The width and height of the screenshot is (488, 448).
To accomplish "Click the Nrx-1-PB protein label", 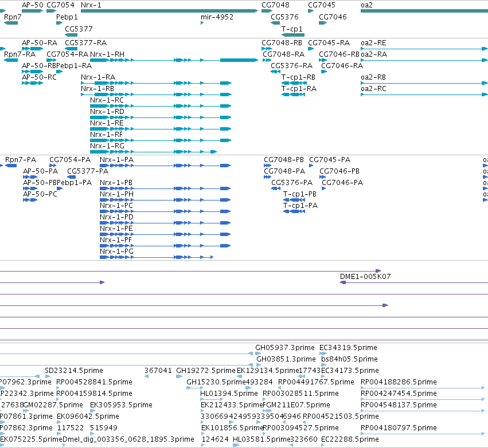I will coord(116,183).
